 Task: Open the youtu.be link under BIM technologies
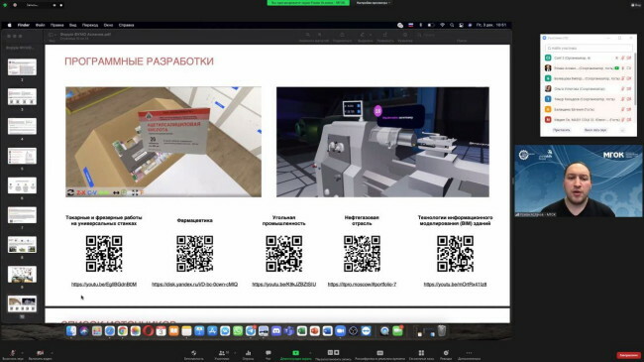(x=455, y=285)
